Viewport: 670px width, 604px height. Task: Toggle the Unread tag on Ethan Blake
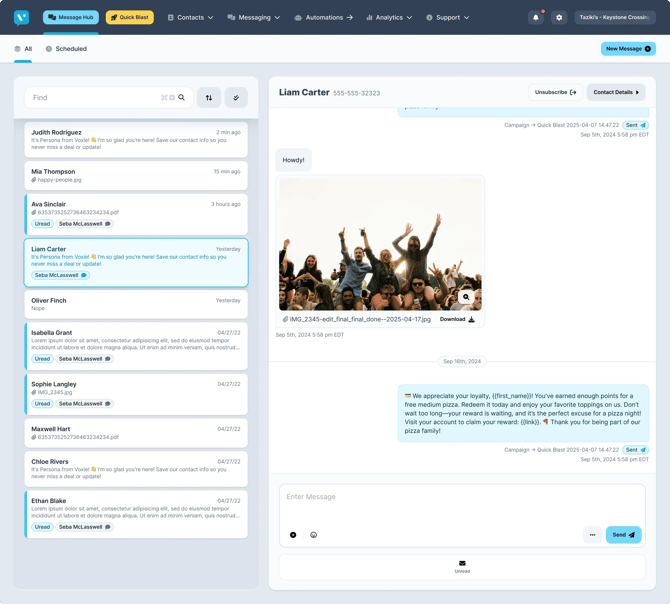(x=42, y=527)
